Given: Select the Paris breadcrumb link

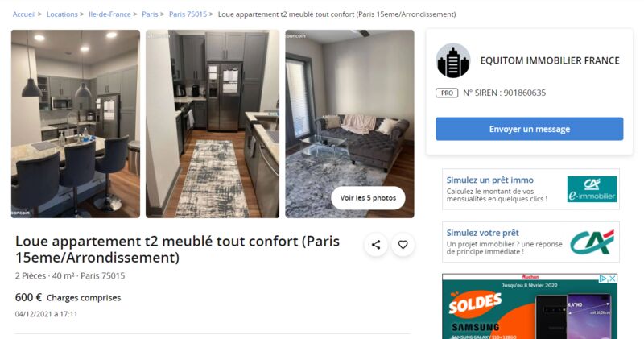Looking at the screenshot, I should [150, 14].
